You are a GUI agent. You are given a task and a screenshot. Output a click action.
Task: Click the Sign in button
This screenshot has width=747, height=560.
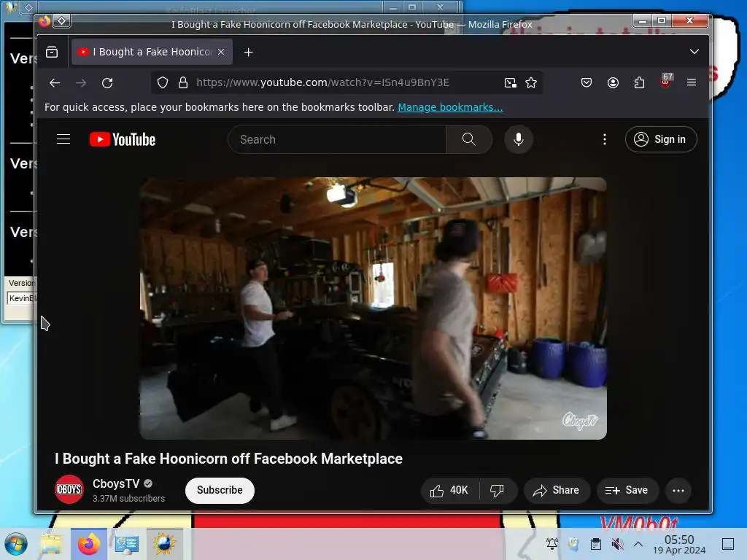(661, 139)
